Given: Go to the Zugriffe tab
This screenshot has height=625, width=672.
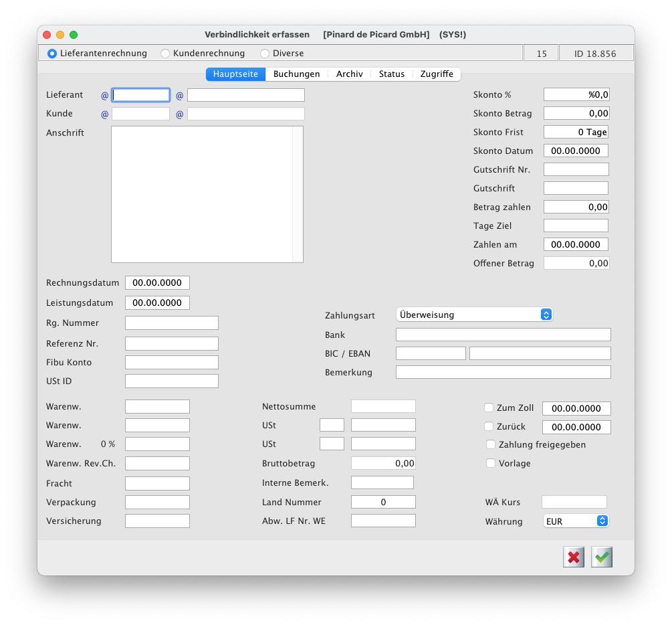Looking at the screenshot, I should (436, 74).
